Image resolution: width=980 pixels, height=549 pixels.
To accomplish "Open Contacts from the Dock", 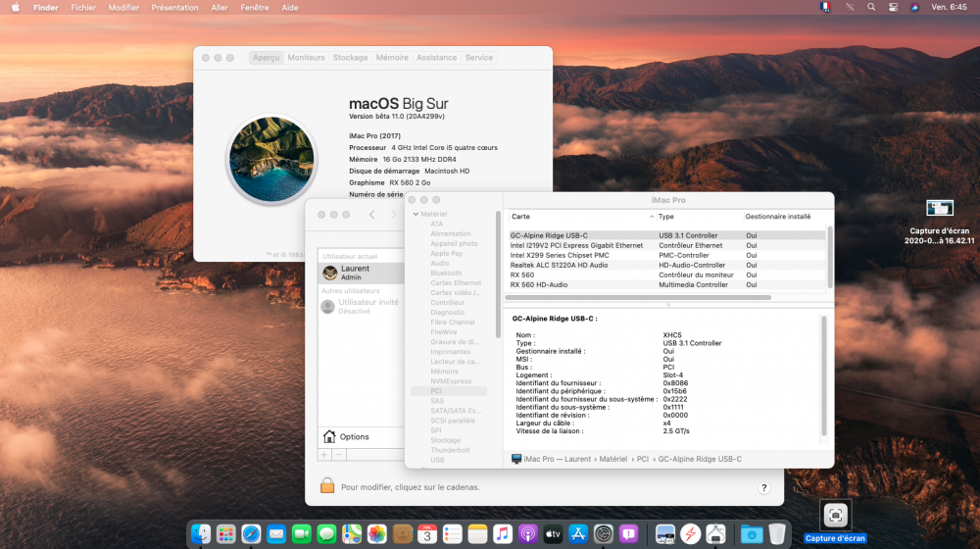I will tap(402, 534).
